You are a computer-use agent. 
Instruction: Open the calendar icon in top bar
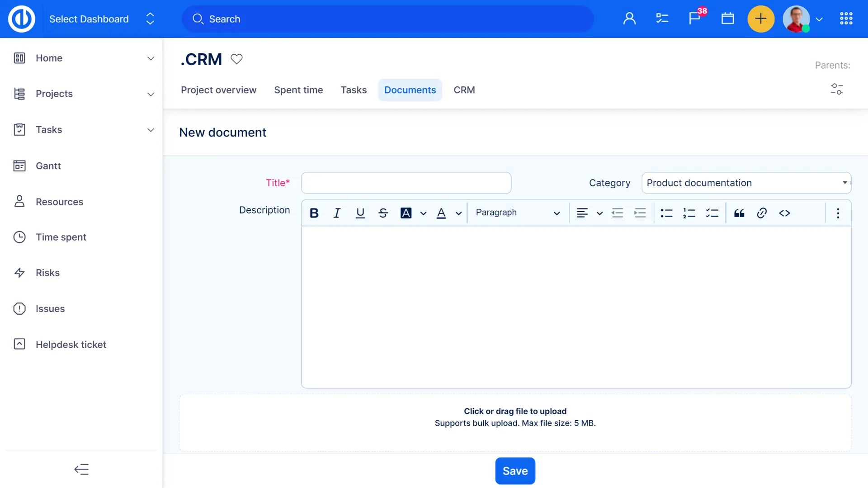click(x=727, y=19)
